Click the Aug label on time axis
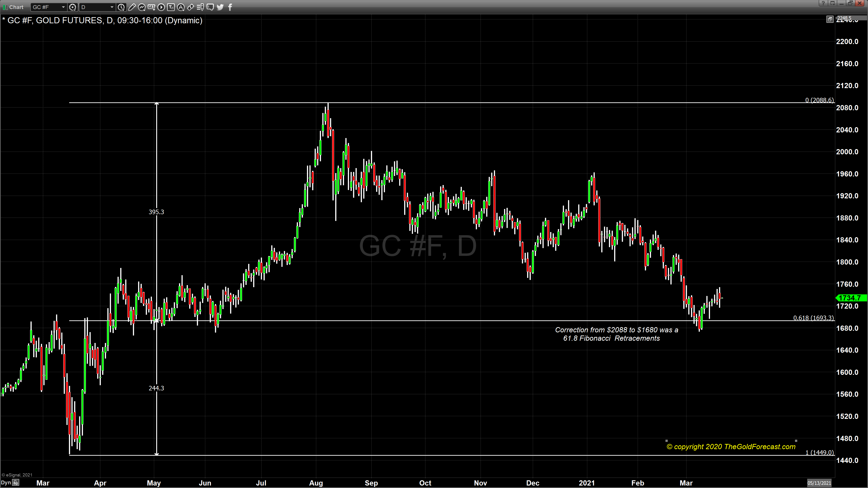The height and width of the screenshot is (488, 868). click(316, 483)
